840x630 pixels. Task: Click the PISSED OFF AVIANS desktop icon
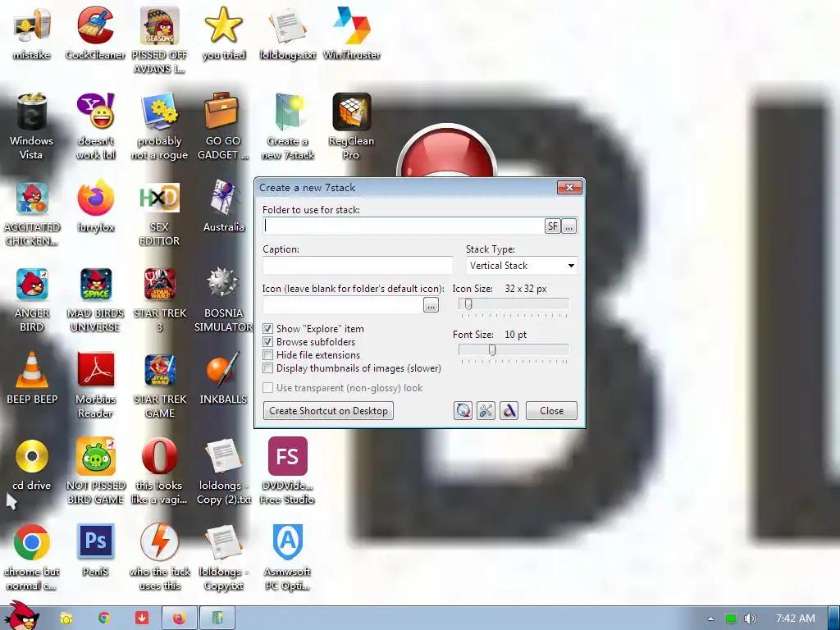(x=160, y=40)
